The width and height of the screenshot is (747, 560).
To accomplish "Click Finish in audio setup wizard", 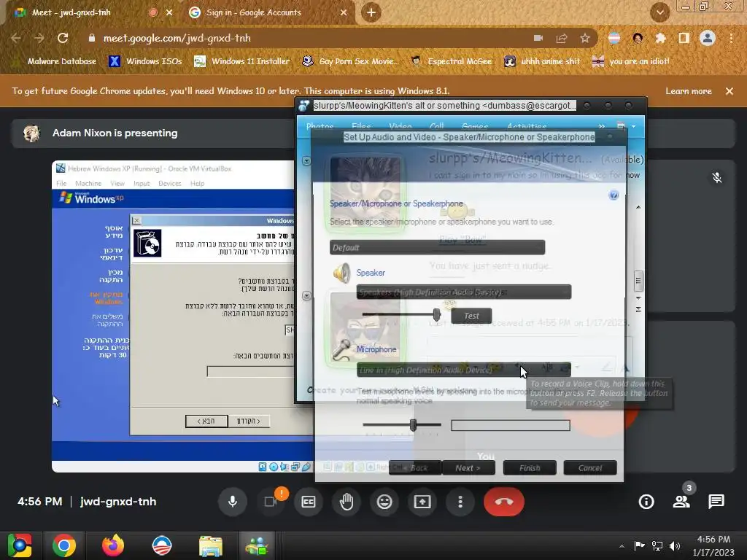I will 530,468.
